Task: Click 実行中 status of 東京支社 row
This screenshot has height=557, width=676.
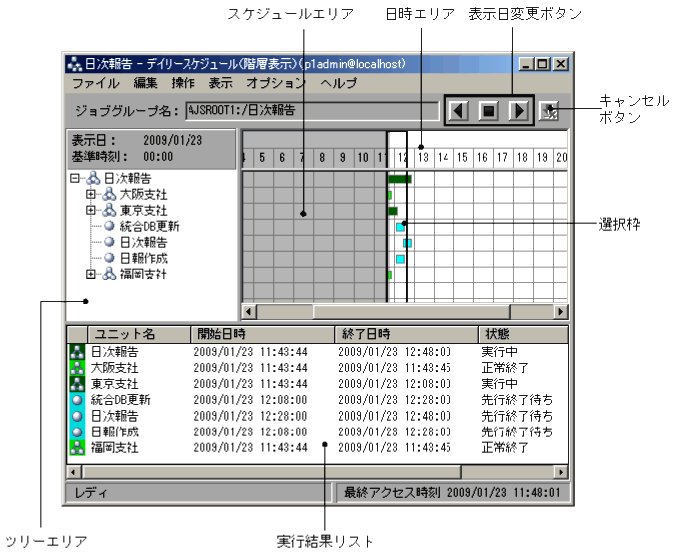Action: tap(499, 384)
